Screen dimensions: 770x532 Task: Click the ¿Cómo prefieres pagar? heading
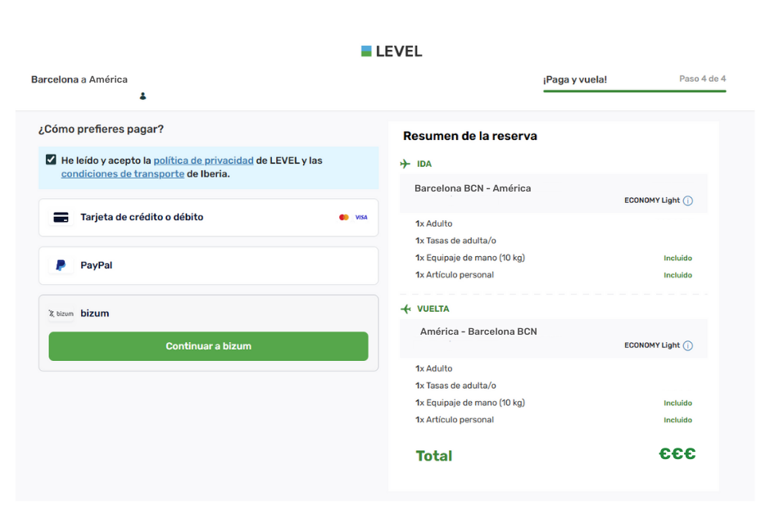pos(101,129)
